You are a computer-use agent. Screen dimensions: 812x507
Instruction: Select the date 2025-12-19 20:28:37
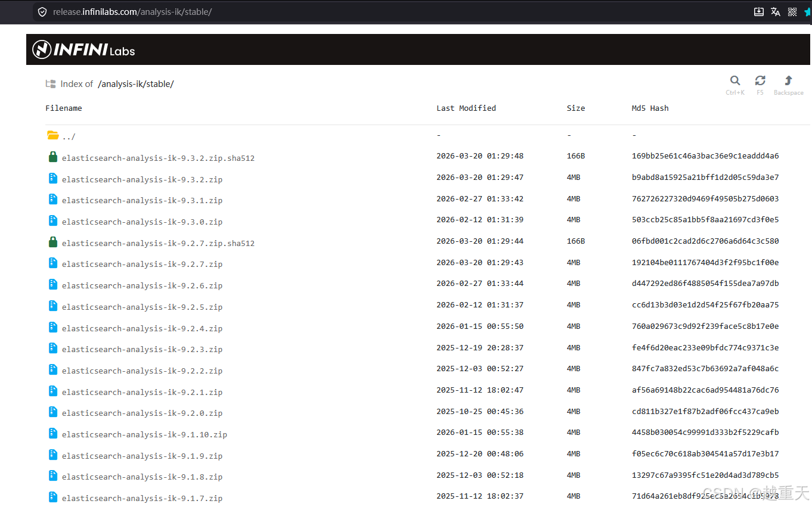point(480,347)
